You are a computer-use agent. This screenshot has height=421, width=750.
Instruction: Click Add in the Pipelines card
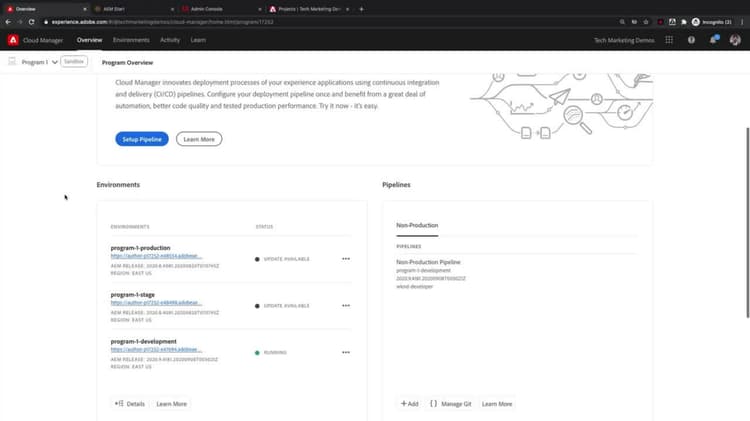(409, 404)
